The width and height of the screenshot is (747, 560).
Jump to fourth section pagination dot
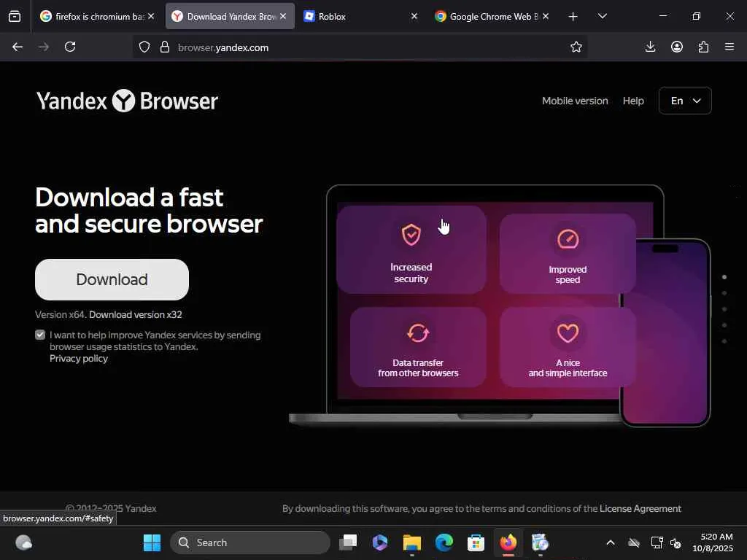[724, 325]
